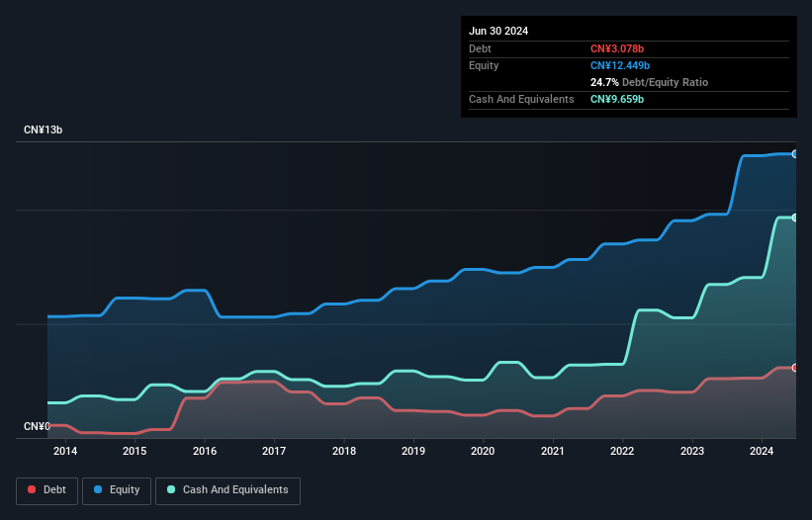Viewport: 812px width, 520px height.
Task: Click the 2014 x-axis label
Action: (65, 451)
